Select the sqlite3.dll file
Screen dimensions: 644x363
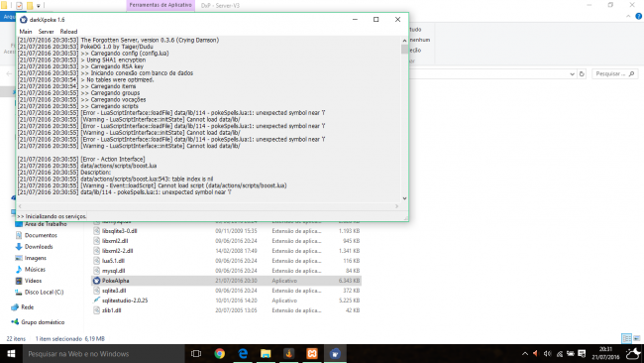click(226, 291)
